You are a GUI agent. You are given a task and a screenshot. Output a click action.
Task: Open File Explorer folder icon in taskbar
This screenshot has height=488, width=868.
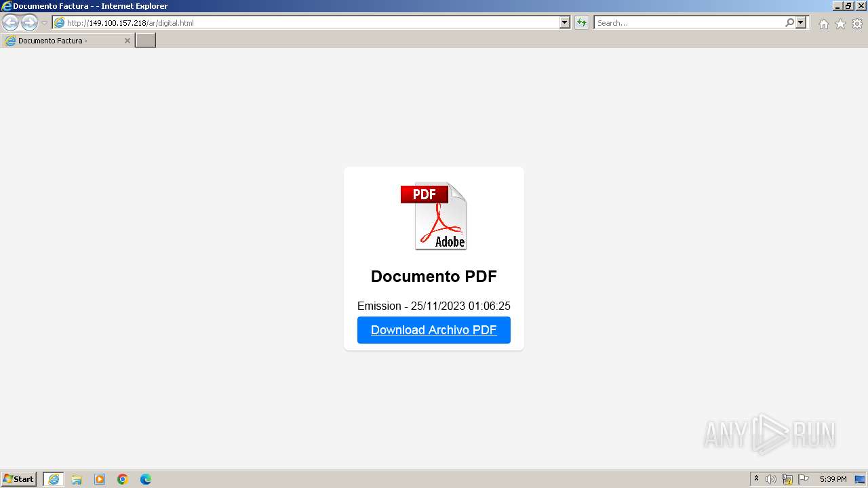[x=77, y=479]
